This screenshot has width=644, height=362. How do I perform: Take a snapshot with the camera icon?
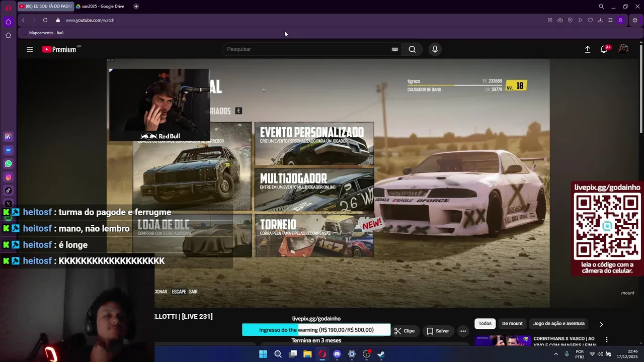[x=560, y=20]
